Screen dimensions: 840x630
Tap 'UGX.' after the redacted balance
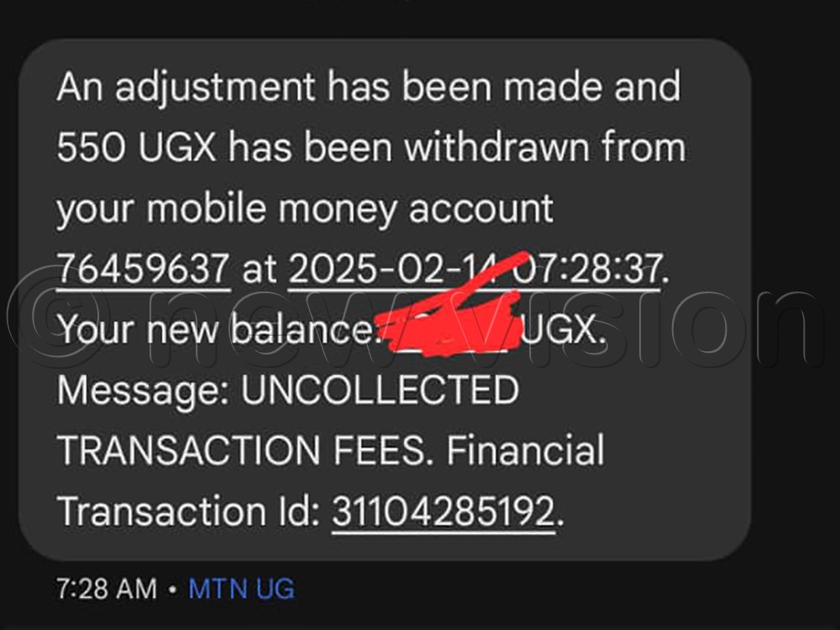(x=564, y=329)
